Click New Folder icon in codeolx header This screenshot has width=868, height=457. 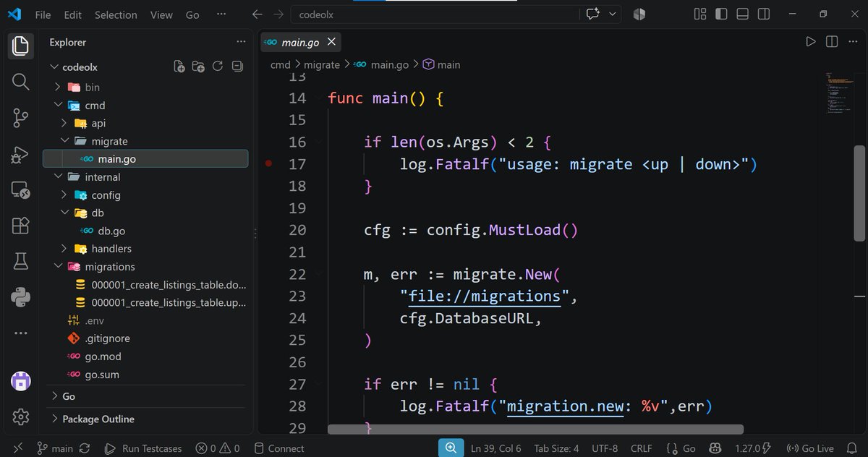pyautogui.click(x=198, y=67)
